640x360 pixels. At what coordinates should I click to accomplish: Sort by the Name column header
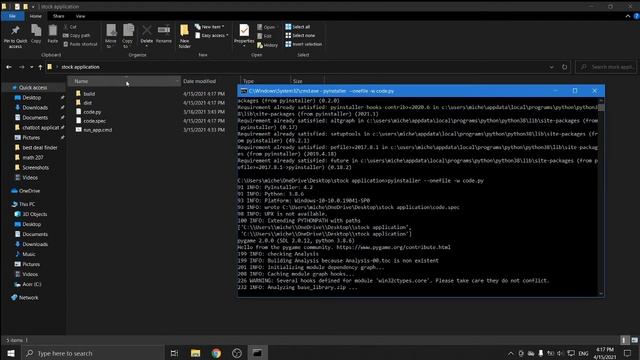(124, 81)
